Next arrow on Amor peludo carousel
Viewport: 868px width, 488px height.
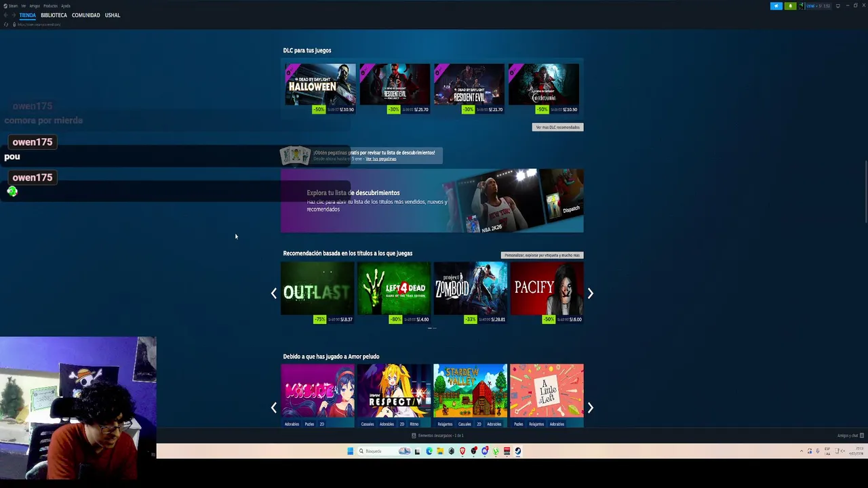[590, 407]
